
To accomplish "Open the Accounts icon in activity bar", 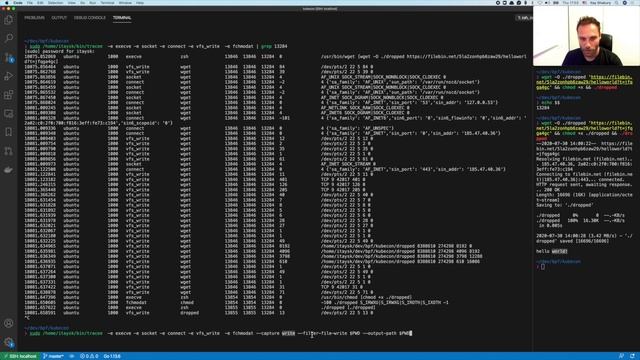I will tap(9, 323).
